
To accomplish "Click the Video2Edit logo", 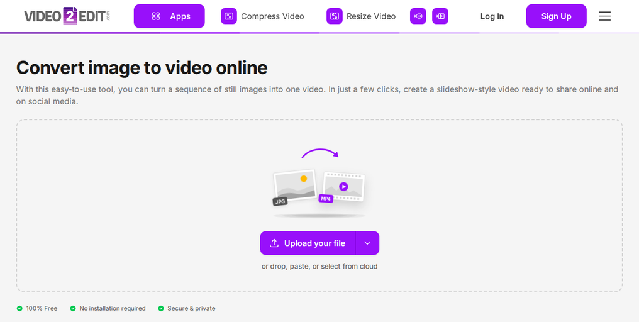I will click(x=68, y=16).
